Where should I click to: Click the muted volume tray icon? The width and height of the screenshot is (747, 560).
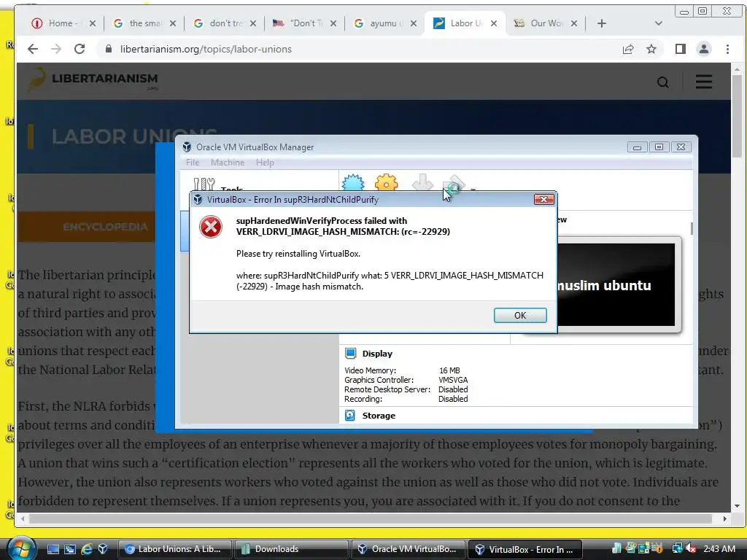click(x=692, y=548)
